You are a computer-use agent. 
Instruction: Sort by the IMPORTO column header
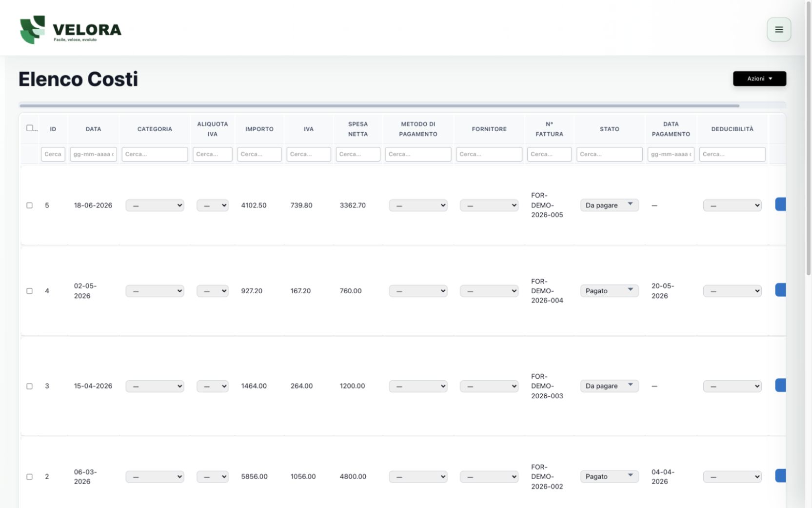point(259,129)
